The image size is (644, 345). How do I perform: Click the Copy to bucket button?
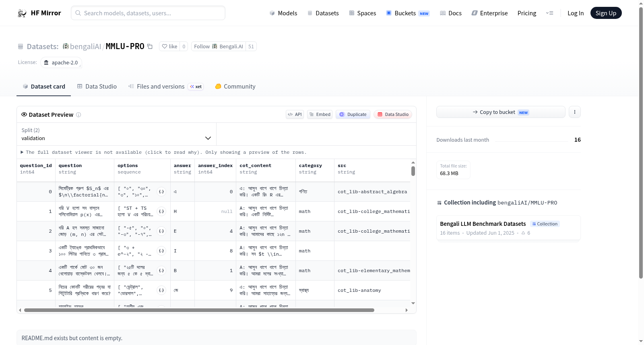tap(501, 112)
